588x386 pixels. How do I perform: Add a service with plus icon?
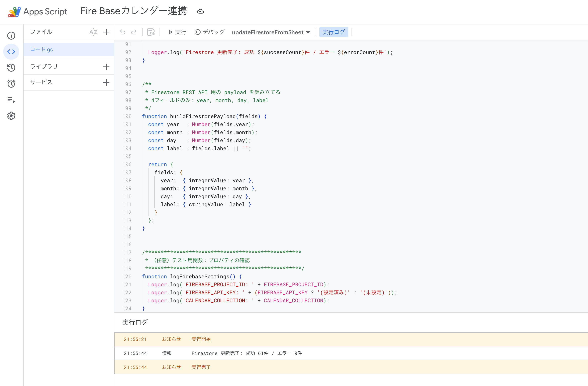click(106, 82)
